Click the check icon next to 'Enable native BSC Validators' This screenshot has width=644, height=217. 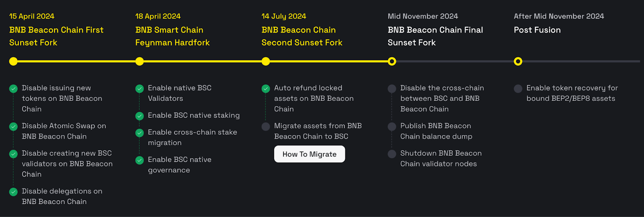[x=140, y=89]
